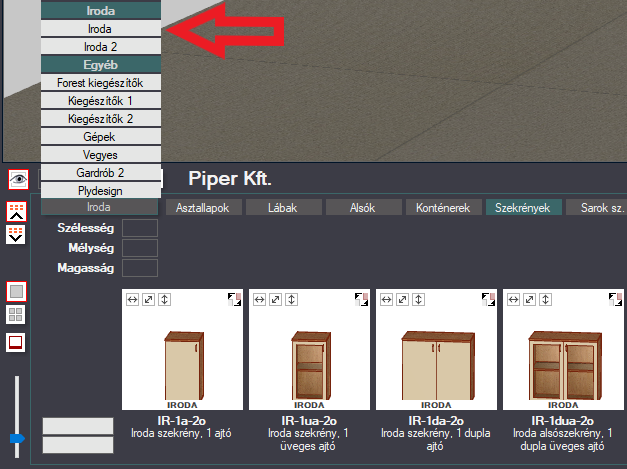This screenshot has height=469, width=627.
Task: Open the Konténerek category tab
Action: coord(443,208)
